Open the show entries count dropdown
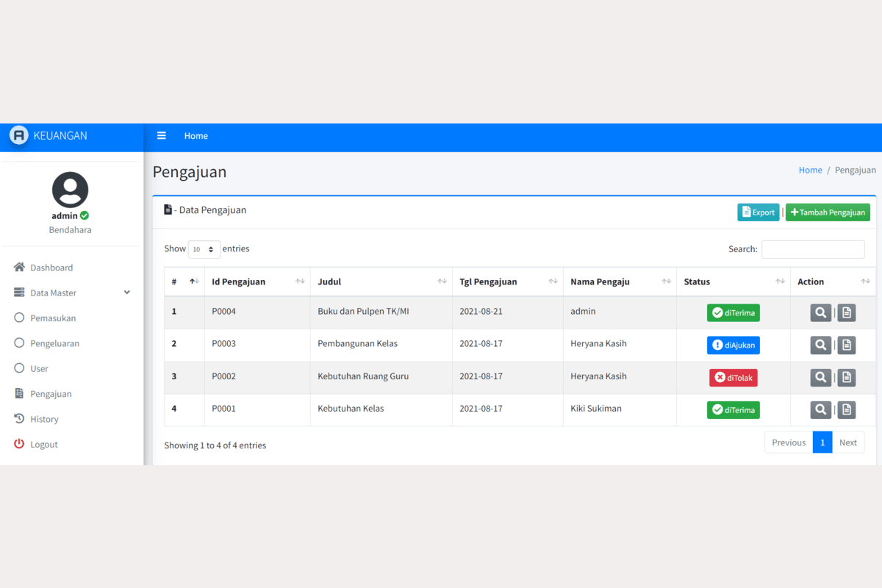This screenshot has height=588, width=882. 204,249
